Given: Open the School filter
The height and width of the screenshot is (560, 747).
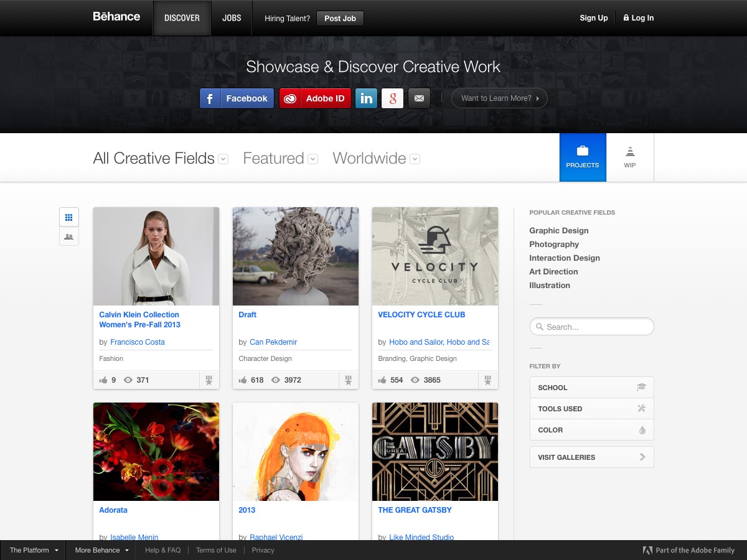Looking at the screenshot, I should 592,388.
